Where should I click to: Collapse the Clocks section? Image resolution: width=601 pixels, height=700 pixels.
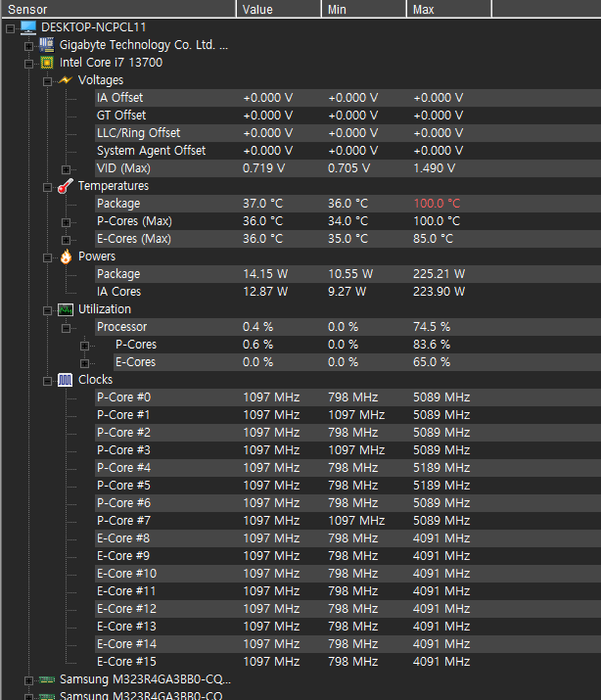[x=47, y=381]
